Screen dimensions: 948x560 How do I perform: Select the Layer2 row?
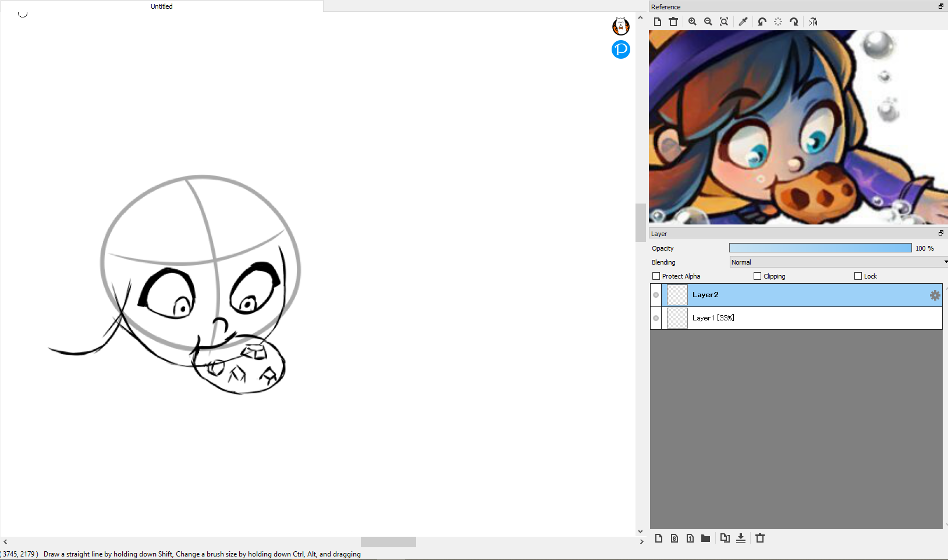[796, 295]
